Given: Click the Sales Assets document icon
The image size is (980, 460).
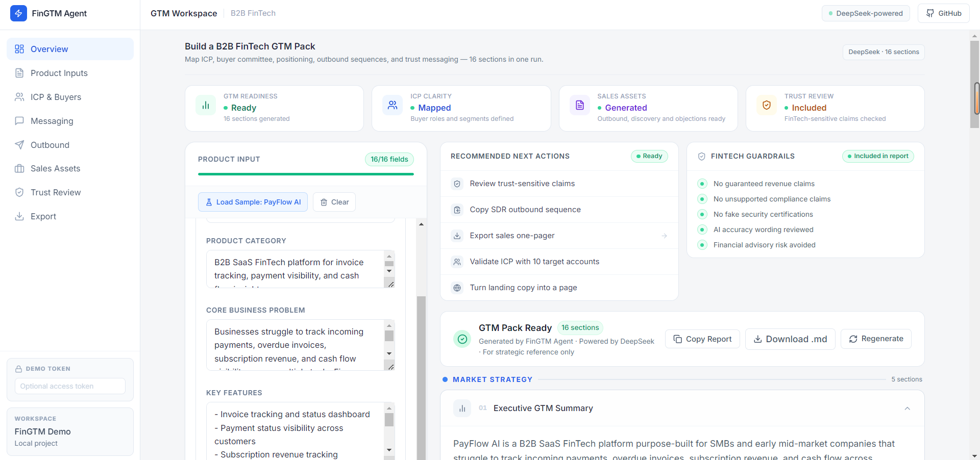Looking at the screenshot, I should tap(580, 106).
